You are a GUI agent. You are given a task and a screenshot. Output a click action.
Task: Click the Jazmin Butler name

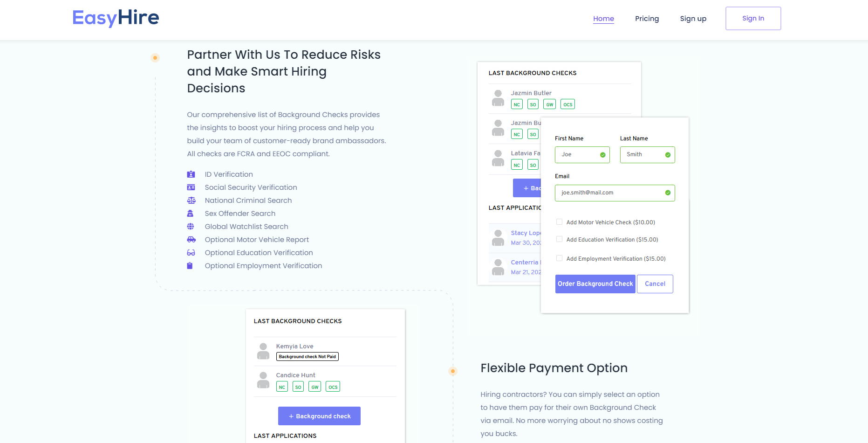tap(531, 93)
